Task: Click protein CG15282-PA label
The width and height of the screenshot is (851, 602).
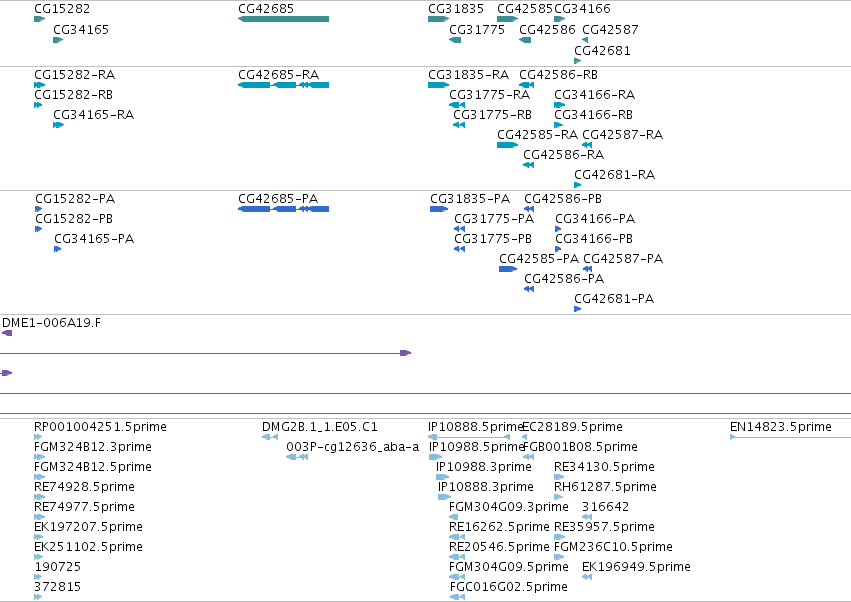Action: point(75,199)
